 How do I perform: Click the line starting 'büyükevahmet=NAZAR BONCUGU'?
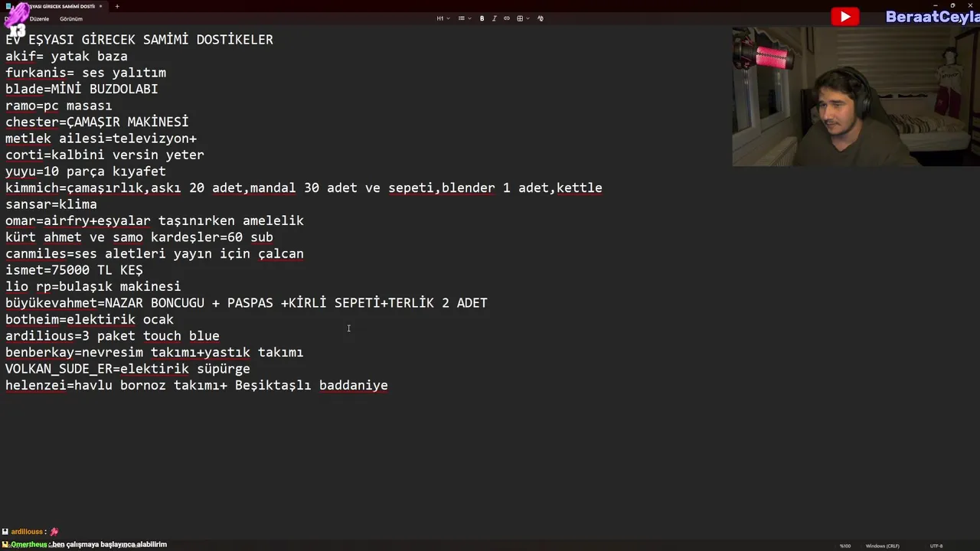247,303
